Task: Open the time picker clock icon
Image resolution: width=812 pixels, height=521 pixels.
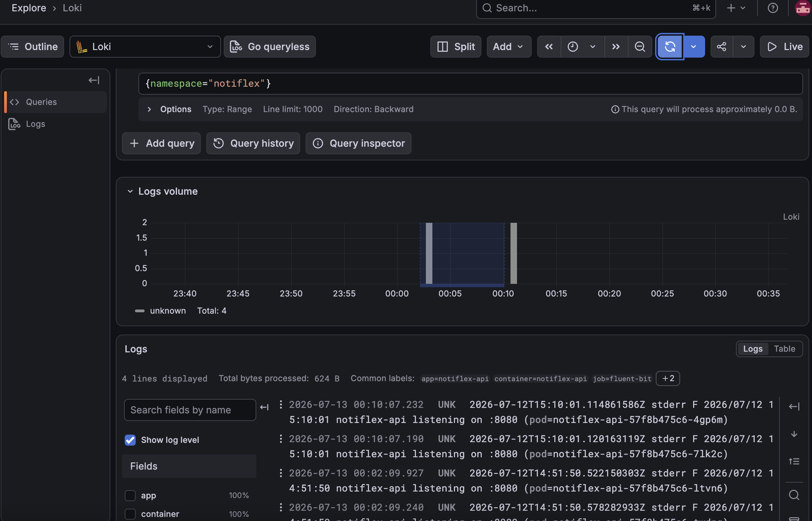Action: coord(573,47)
